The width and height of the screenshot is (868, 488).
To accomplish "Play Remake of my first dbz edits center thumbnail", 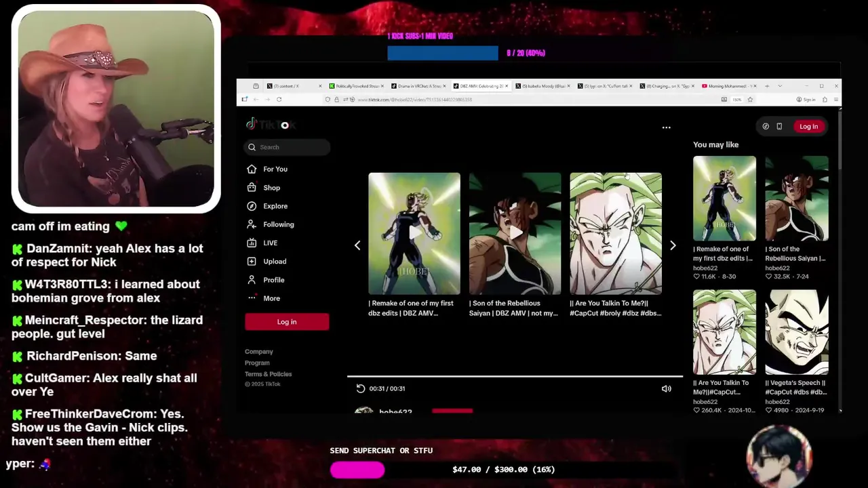I will click(414, 233).
